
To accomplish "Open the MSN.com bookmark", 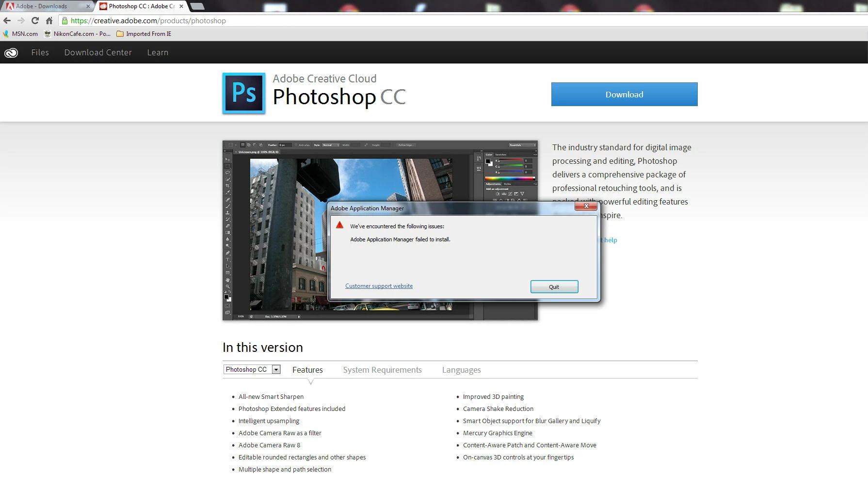I will point(20,34).
